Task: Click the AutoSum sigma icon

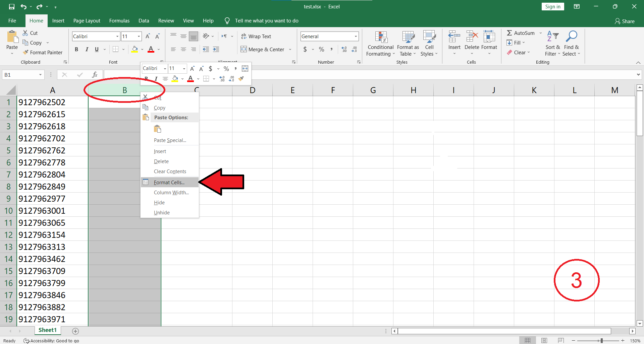Action: pos(509,33)
